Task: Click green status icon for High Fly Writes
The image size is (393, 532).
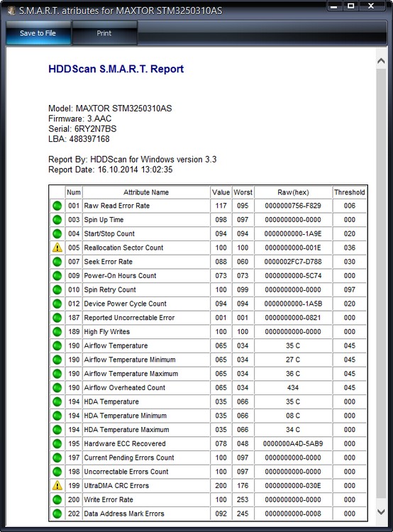Action: pyautogui.click(x=57, y=331)
